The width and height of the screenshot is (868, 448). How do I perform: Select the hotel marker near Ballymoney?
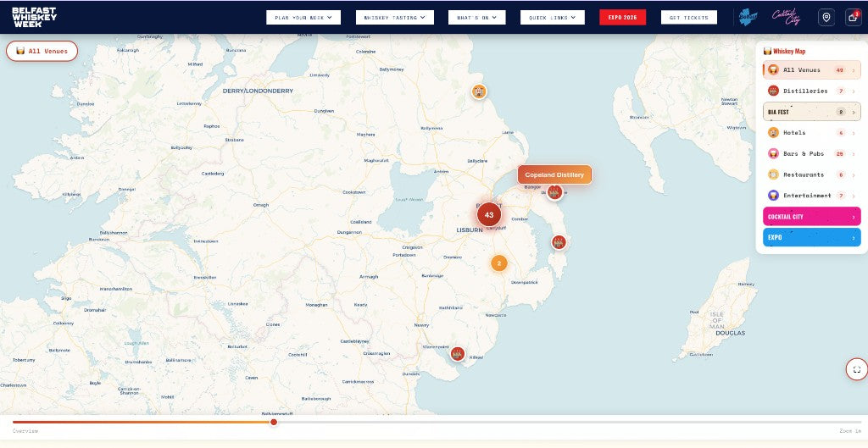(x=480, y=91)
